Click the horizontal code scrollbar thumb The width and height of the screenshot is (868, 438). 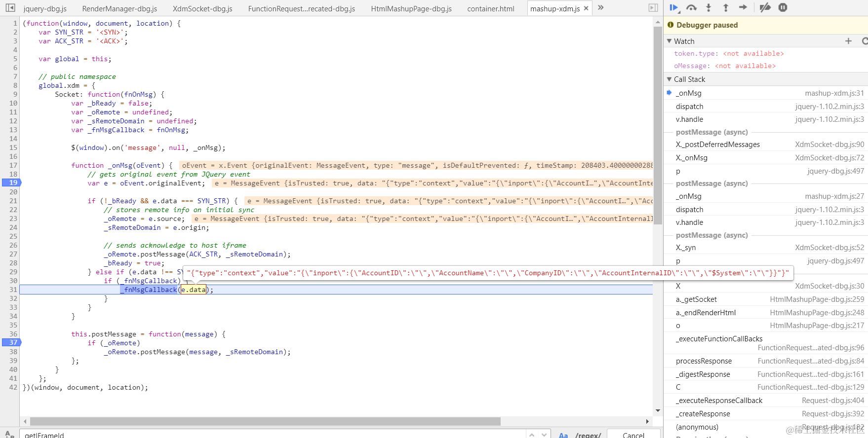coord(265,421)
